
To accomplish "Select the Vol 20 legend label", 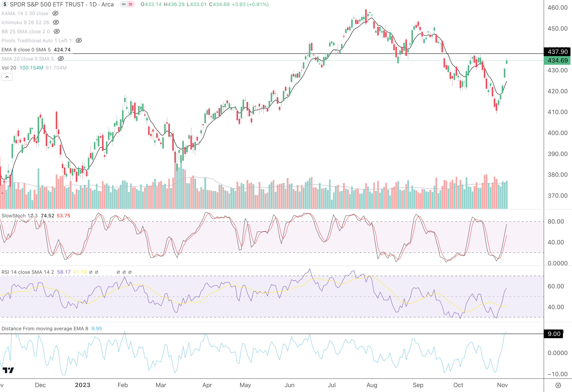I will click(9, 68).
